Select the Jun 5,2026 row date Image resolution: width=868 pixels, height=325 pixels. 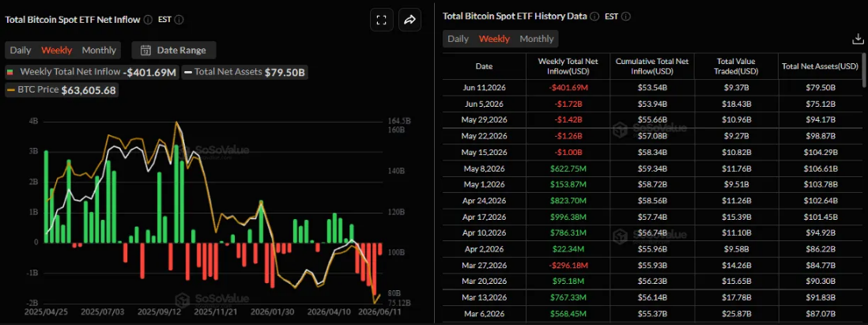(x=484, y=104)
